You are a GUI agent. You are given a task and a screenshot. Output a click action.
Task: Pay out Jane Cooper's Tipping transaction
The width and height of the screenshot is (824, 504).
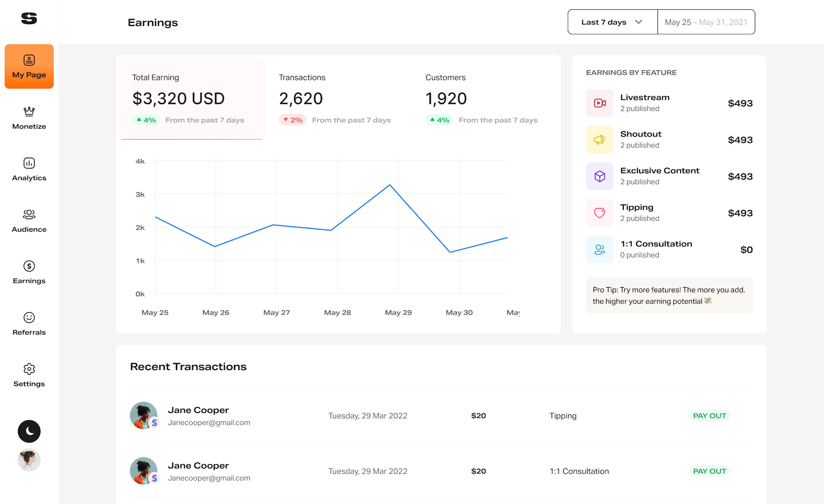click(709, 415)
